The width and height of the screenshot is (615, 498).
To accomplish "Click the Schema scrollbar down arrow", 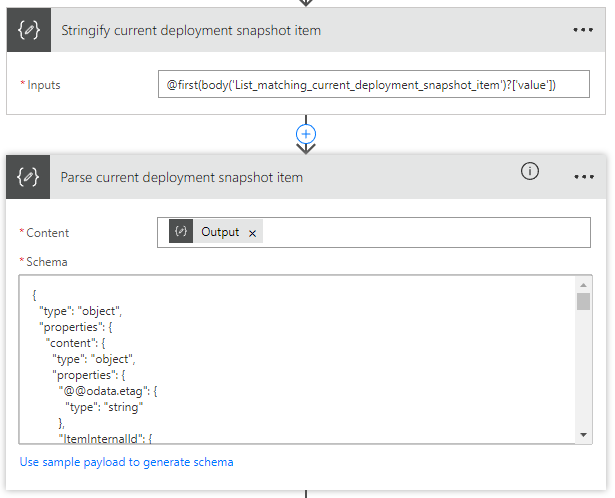I will pos(583,434).
